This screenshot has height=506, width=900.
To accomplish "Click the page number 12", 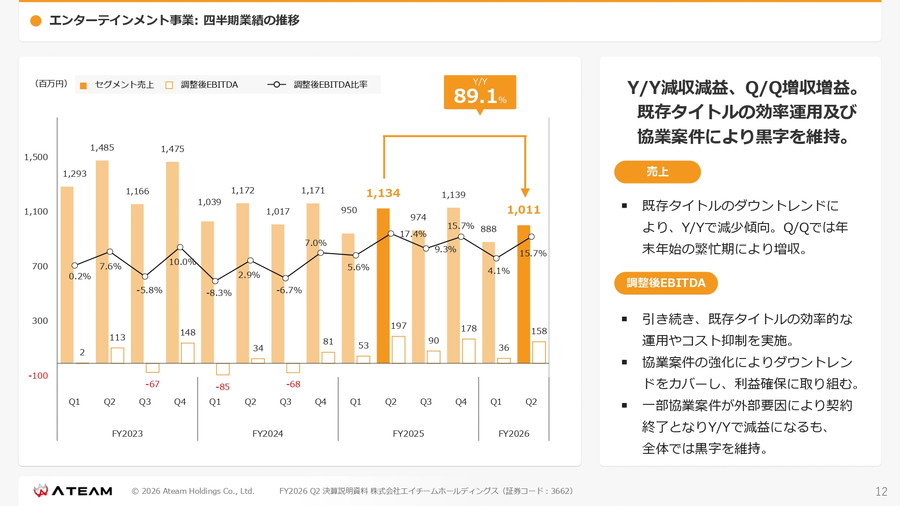I will pyautogui.click(x=880, y=492).
